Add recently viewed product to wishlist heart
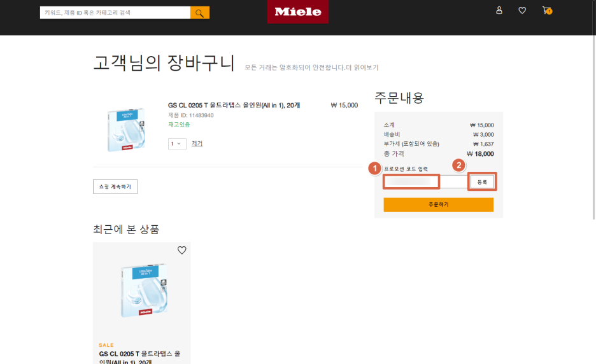The height and width of the screenshot is (364, 596). click(181, 250)
